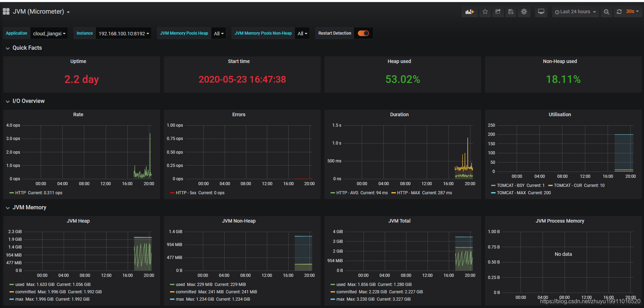Open the JVM (Micrometer) dashboard picker
Viewport: 644px width, 308px height.
coord(41,12)
